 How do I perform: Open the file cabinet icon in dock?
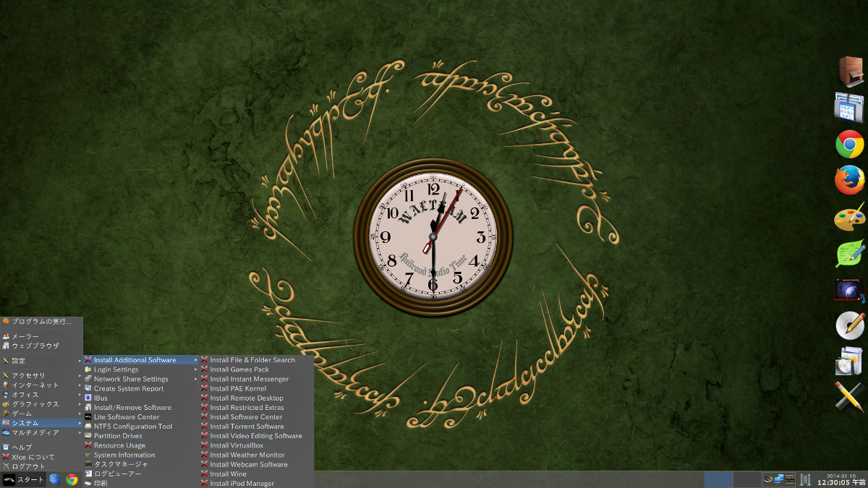851,72
